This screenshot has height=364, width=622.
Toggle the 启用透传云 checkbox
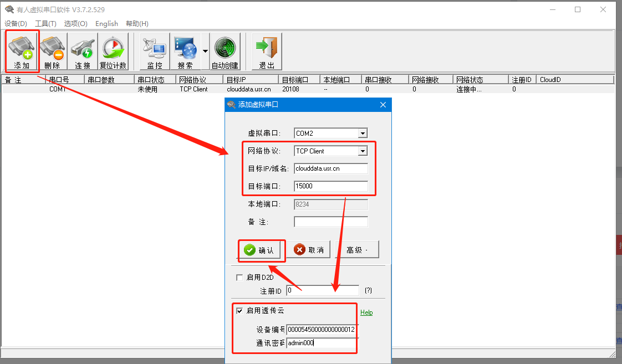pos(239,311)
